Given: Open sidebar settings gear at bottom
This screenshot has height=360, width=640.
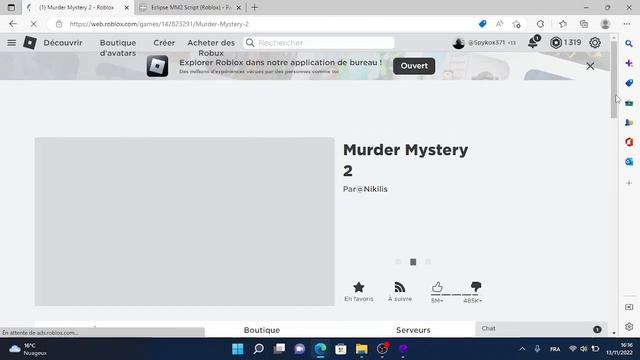Looking at the screenshot, I should pos(629,327).
